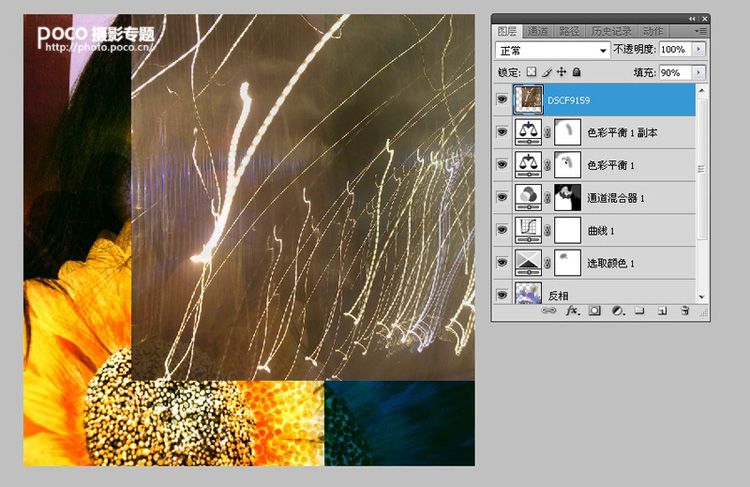Screen dimensions: 750x487
Task: Select layer name DSCF9159
Action: pyautogui.click(x=569, y=100)
